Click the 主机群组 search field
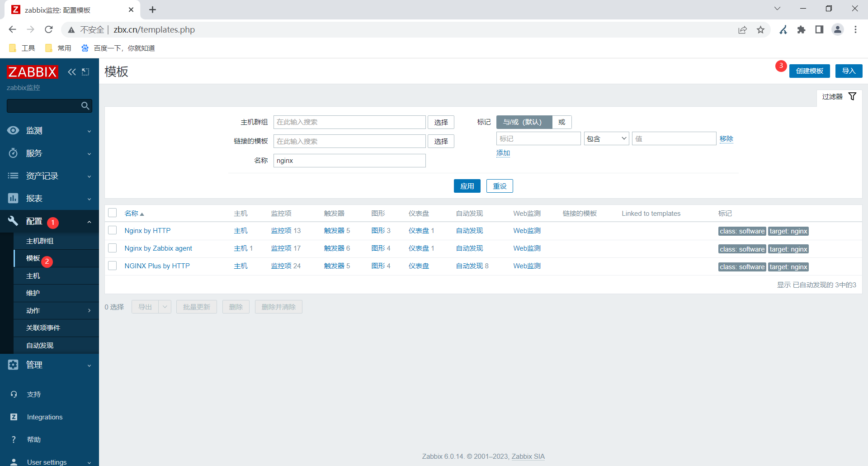The image size is (868, 466). (x=349, y=122)
